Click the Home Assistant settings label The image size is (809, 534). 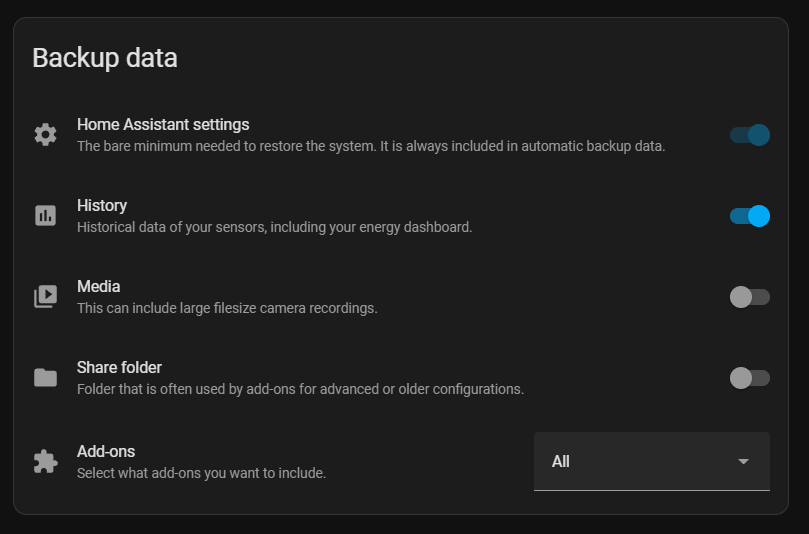163,125
